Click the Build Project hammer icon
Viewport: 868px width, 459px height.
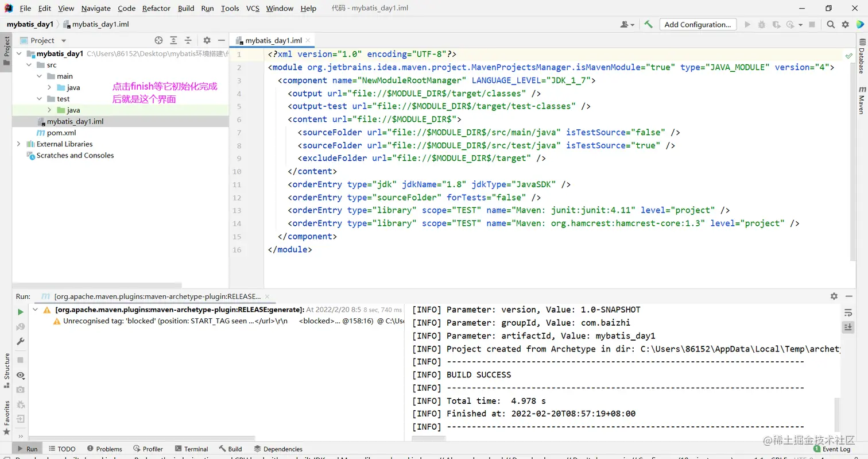point(648,25)
